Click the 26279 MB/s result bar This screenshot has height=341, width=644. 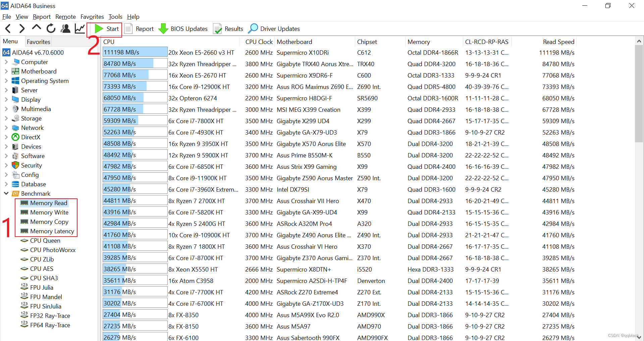coord(135,337)
